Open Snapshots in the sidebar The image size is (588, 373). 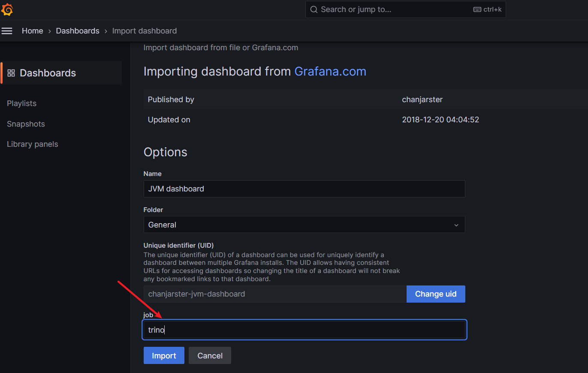(x=26, y=124)
